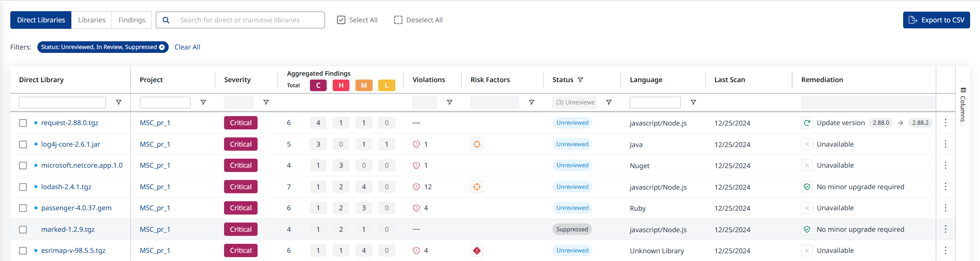
Task: Click violations shield icon in lodash-2.4.1.tgz row
Action: 416,187
